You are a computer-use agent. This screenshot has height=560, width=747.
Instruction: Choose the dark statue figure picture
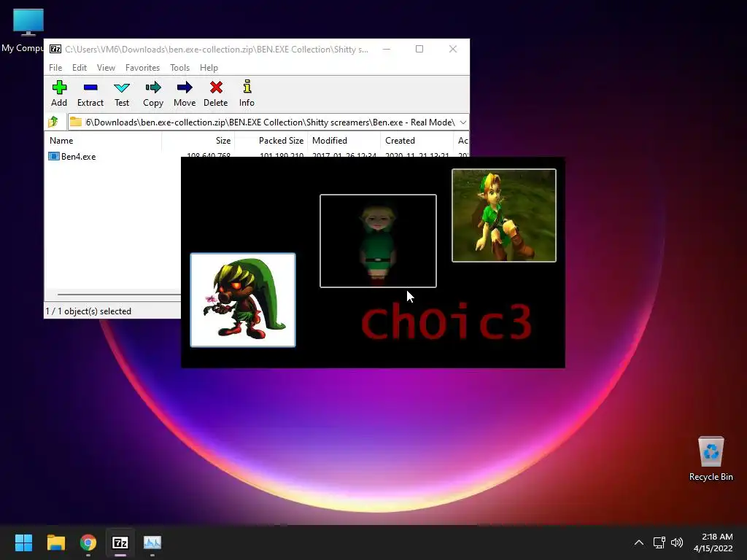coord(378,241)
